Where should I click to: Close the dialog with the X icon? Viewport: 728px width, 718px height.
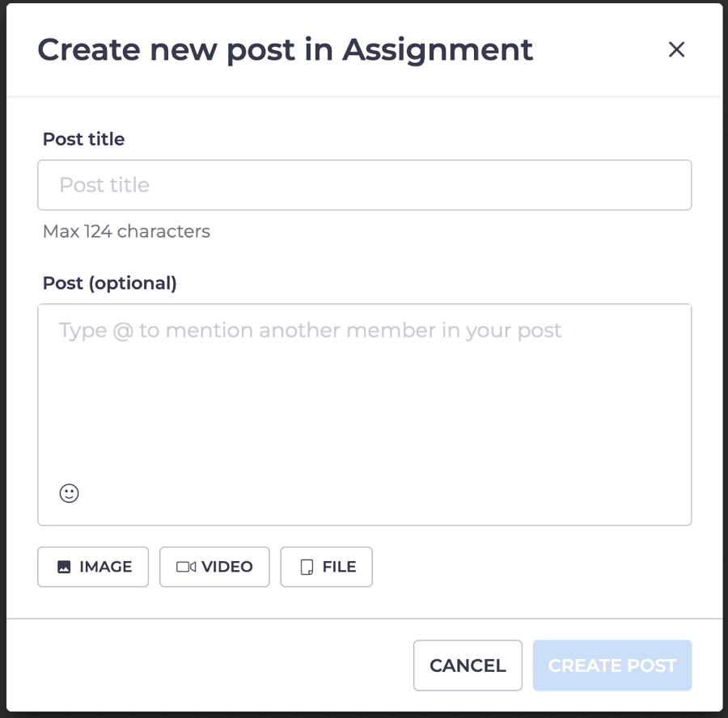tap(676, 49)
